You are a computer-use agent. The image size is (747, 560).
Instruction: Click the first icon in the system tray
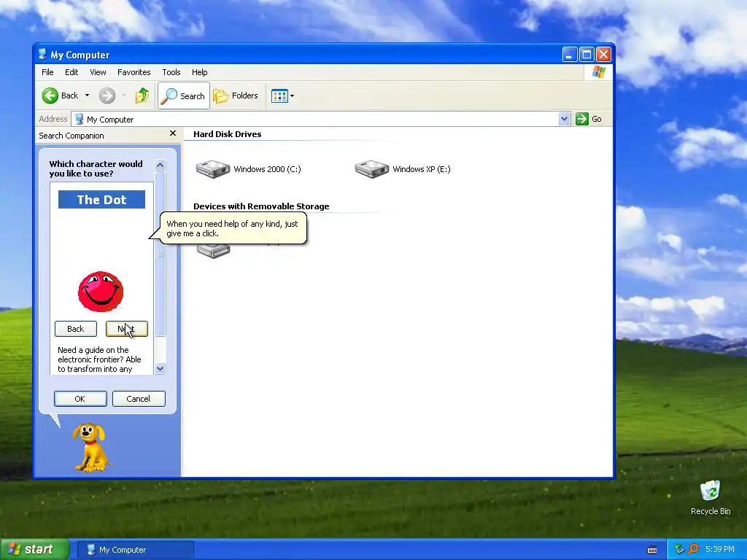[x=679, y=549]
